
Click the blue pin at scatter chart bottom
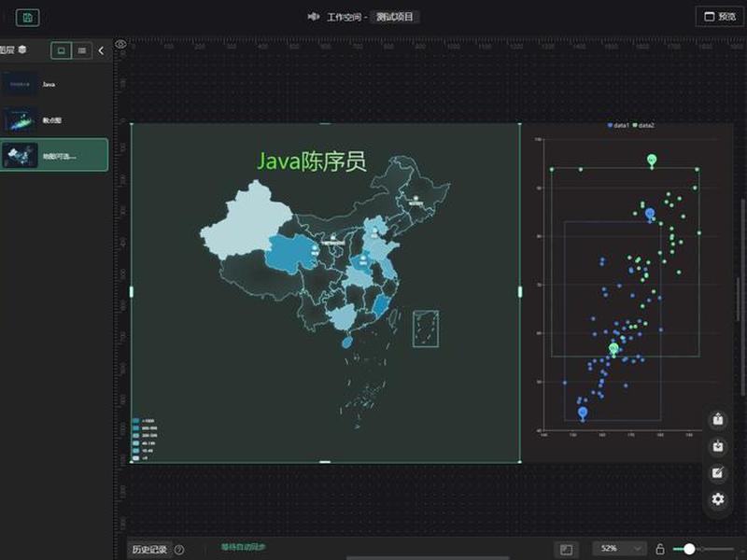pyautogui.click(x=583, y=413)
